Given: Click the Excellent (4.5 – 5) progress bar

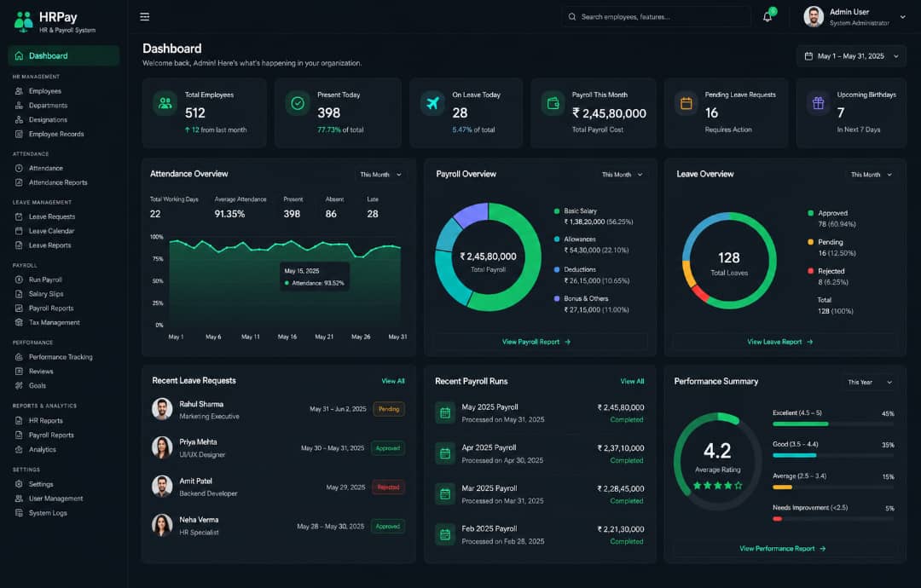Looking at the screenshot, I should pos(833,424).
